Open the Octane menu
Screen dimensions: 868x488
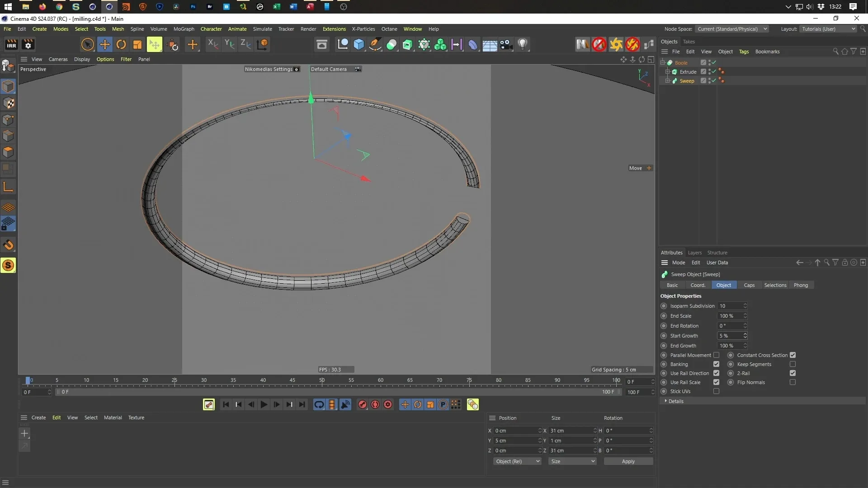(389, 29)
